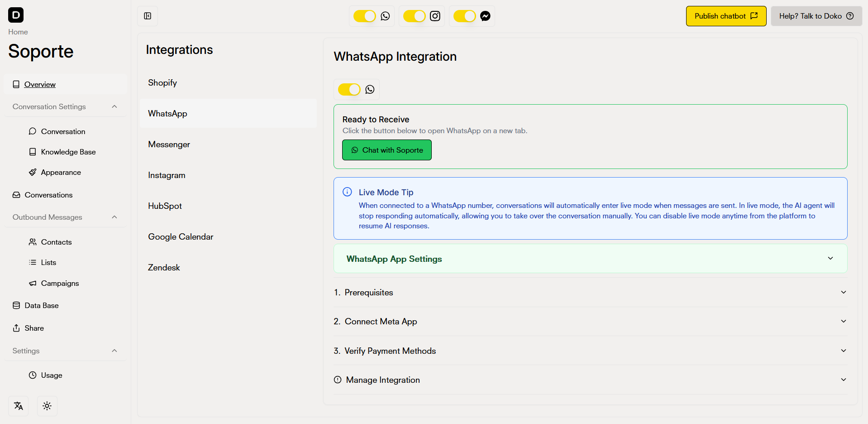868x424 pixels.
Task: Expand Manage Integration section
Action: coord(591,380)
